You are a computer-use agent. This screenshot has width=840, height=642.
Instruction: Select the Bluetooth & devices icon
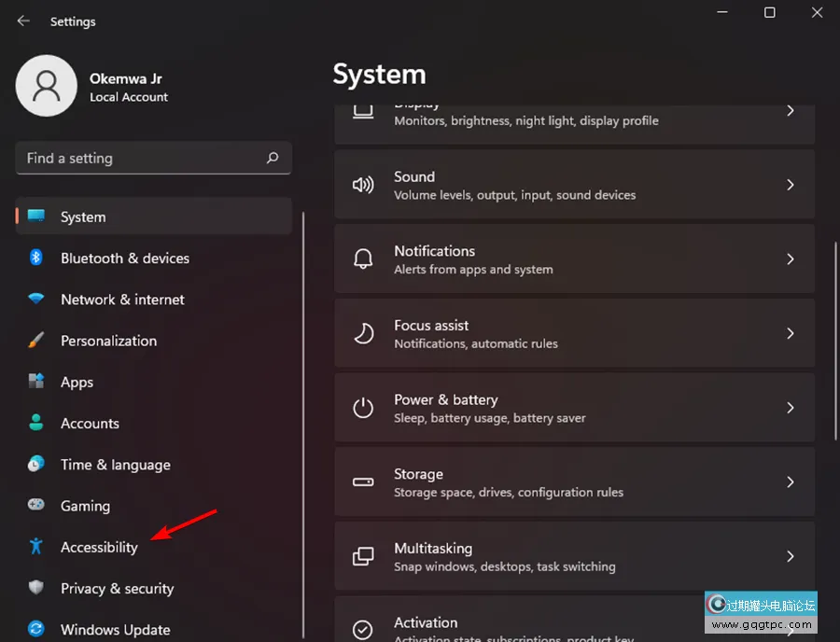(35, 258)
